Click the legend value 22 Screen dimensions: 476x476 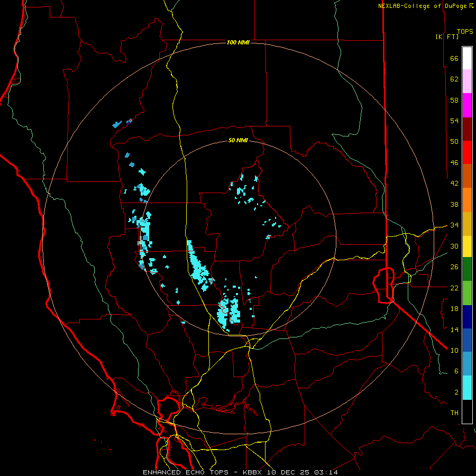(x=454, y=288)
